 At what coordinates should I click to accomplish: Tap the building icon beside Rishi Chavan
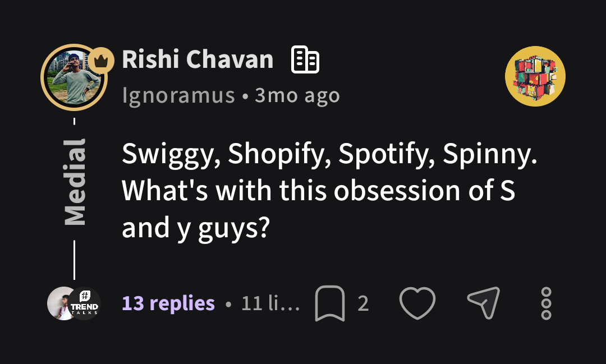(x=305, y=60)
